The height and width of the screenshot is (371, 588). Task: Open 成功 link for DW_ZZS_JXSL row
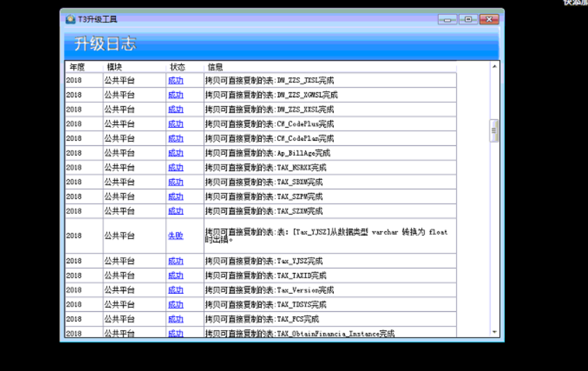pos(176,81)
